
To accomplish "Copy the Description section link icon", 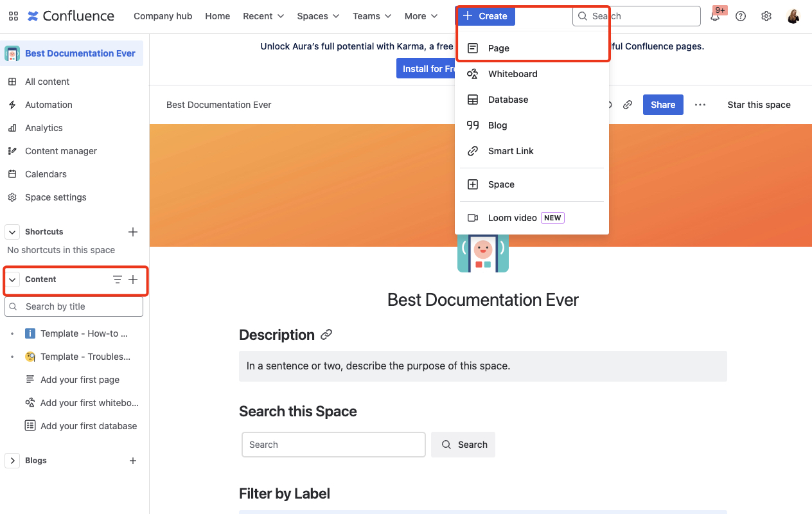I will 326,334.
